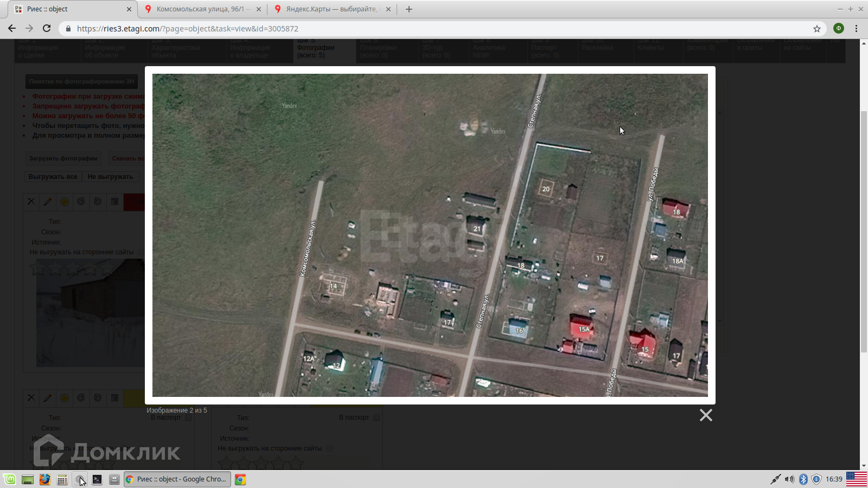Delete photo with X icon in upper card
Screen dimensions: 868x488
click(x=31, y=202)
